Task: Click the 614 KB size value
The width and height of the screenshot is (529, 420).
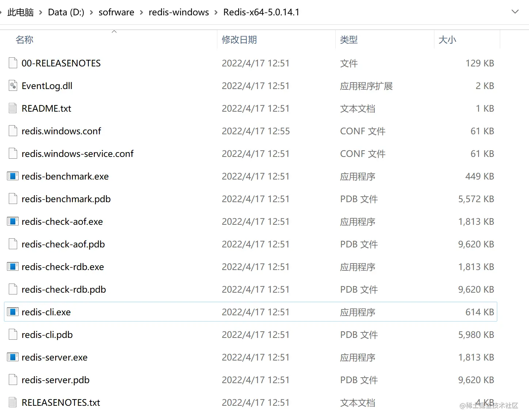Action: 480,312
